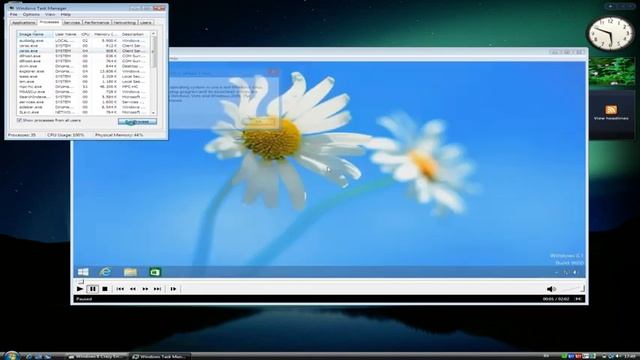This screenshot has width=640, height=360.
Task: Sort by the Memory column header
Action: [105, 34]
